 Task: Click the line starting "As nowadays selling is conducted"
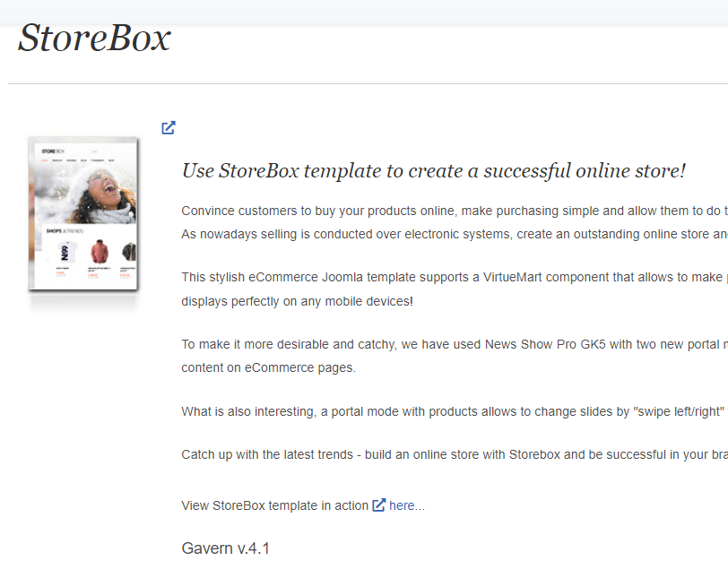[x=455, y=234]
